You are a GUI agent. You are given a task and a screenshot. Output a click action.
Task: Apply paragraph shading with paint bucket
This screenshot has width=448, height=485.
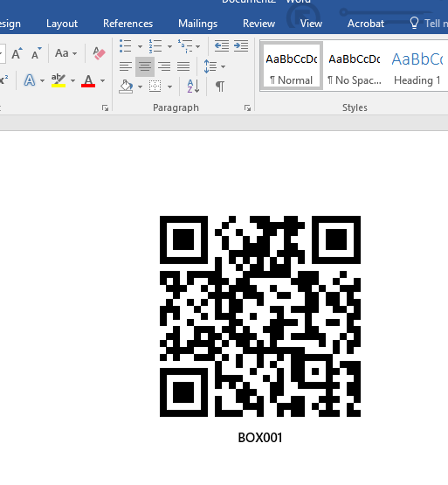coord(126,87)
